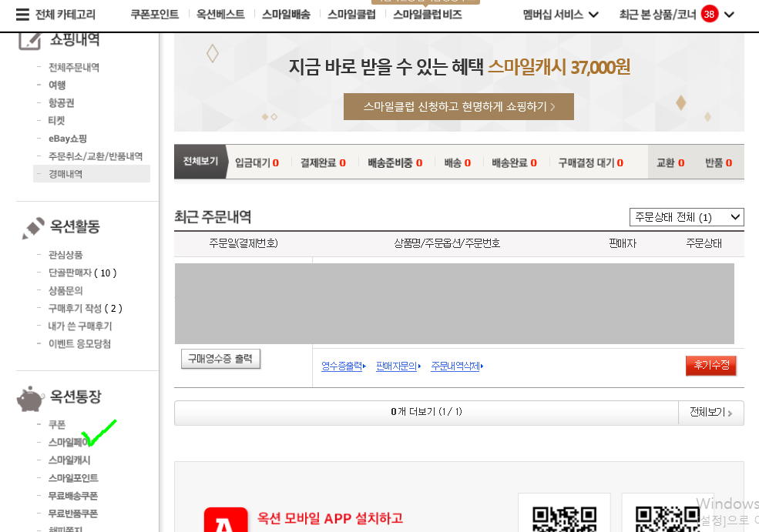The height and width of the screenshot is (532, 759).
Task: Click the 쇼핑내역 notepad icon
Action: (x=29, y=41)
